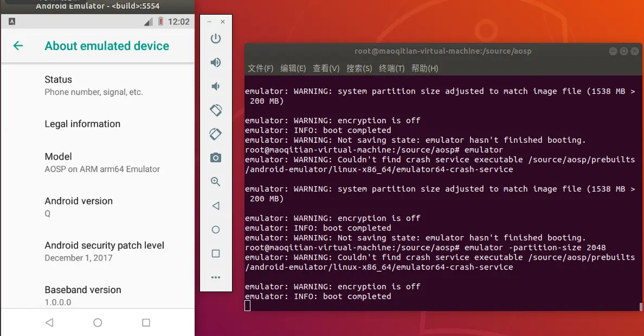Open extended controls with the three dots
Screen dimensions: 644x336
coord(216,277)
